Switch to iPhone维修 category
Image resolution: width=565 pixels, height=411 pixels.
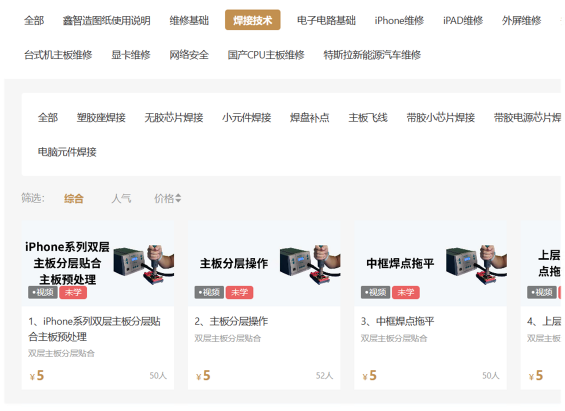click(x=399, y=21)
